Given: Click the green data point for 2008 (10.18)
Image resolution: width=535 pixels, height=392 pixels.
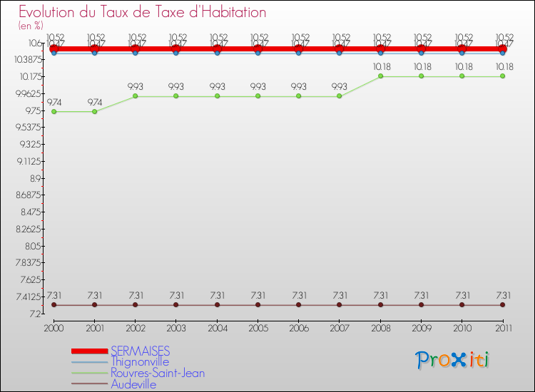Looking at the screenshot, I should coord(380,76).
